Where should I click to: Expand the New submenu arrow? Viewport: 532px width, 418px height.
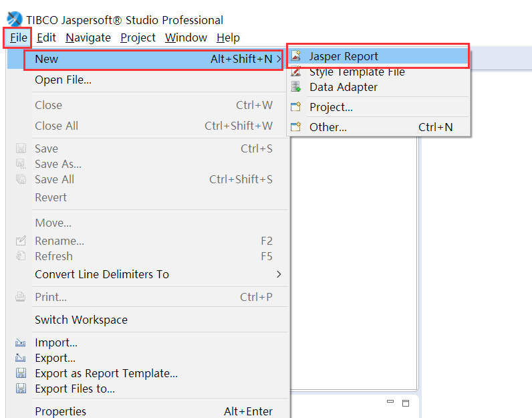coord(279,59)
